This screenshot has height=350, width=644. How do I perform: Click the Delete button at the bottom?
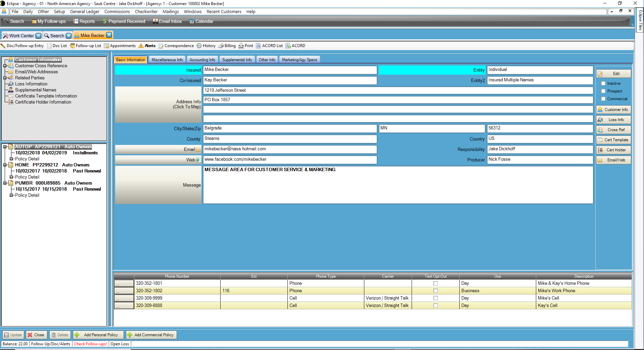pos(60,335)
